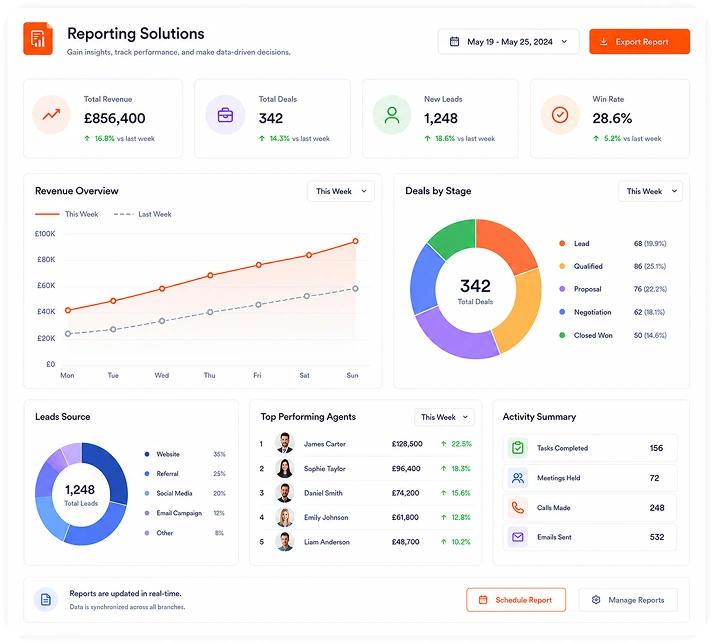Screen dimensions: 713x643
Task: Click the yellow Qualified legend swatch
Action: pyautogui.click(x=562, y=266)
